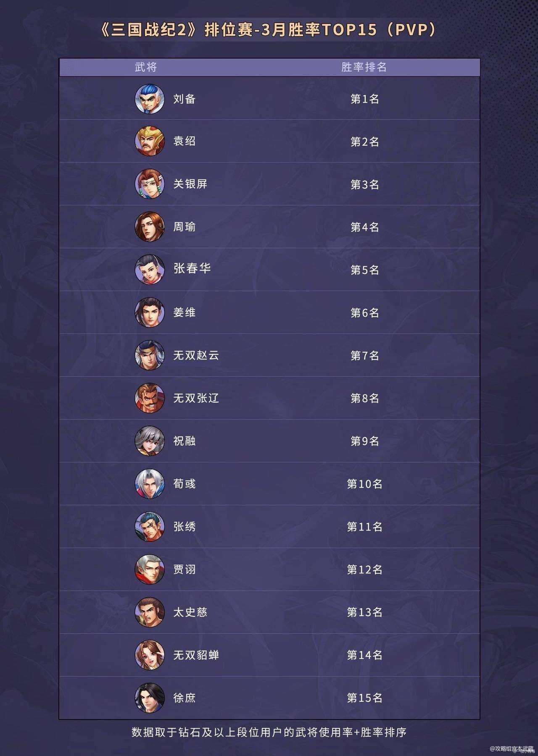Select the 祝融 avatar icon
Image resolution: width=538 pixels, height=756 pixels.
(x=150, y=441)
